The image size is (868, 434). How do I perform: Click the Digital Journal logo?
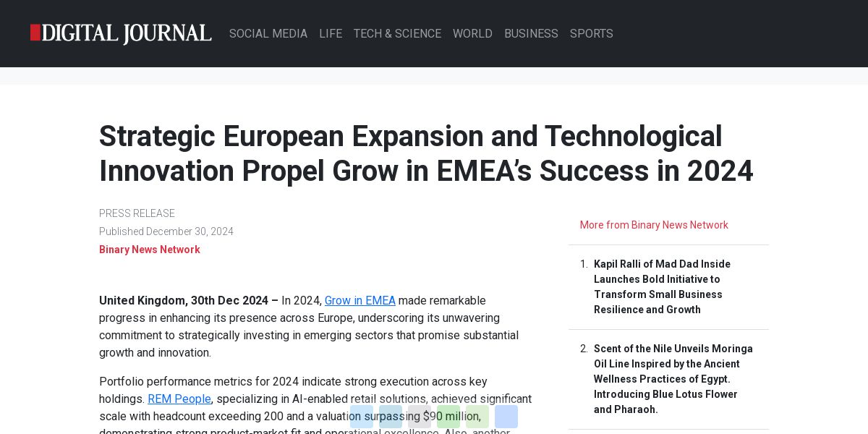pos(121,33)
